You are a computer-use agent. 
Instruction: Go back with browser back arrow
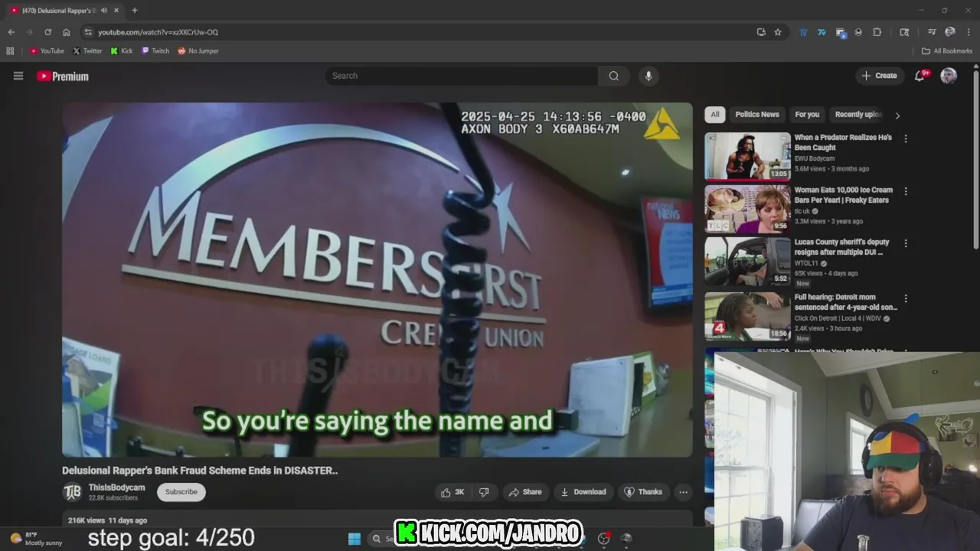(x=11, y=32)
